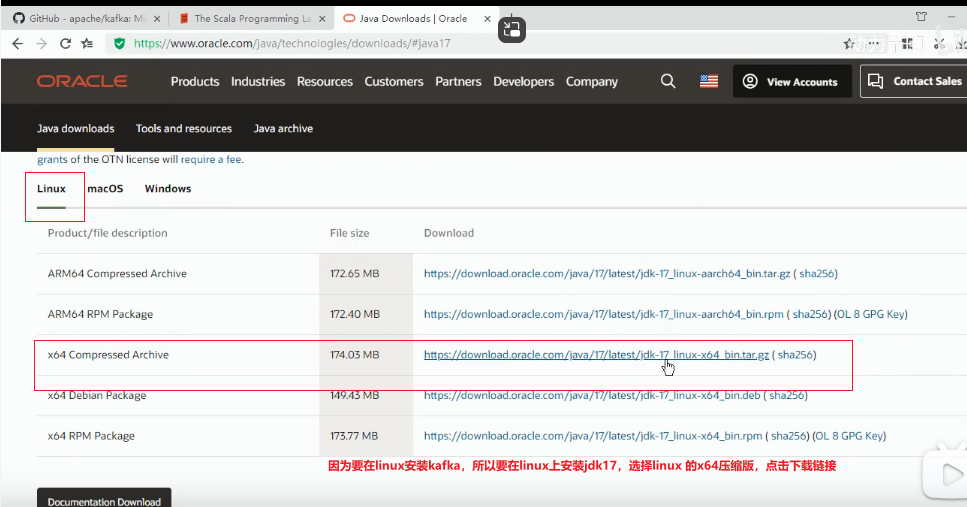Click the video play overlay button

(x=950, y=475)
